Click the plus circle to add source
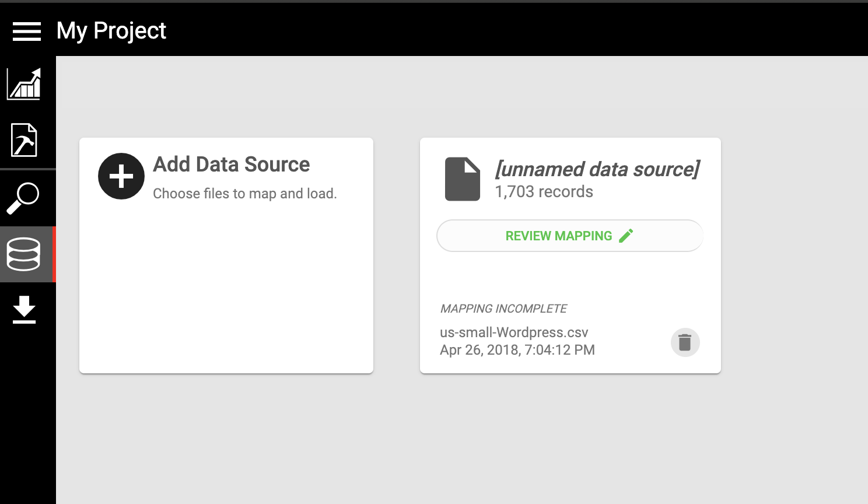 (x=121, y=176)
